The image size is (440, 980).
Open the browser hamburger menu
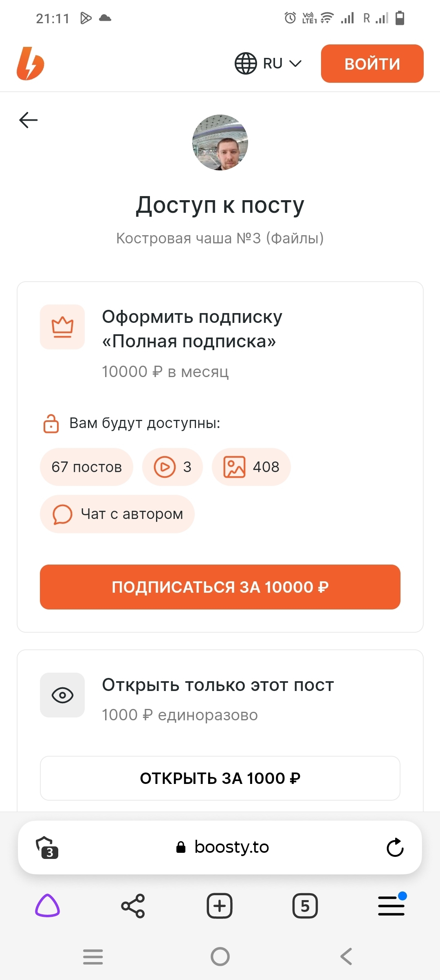(x=391, y=906)
